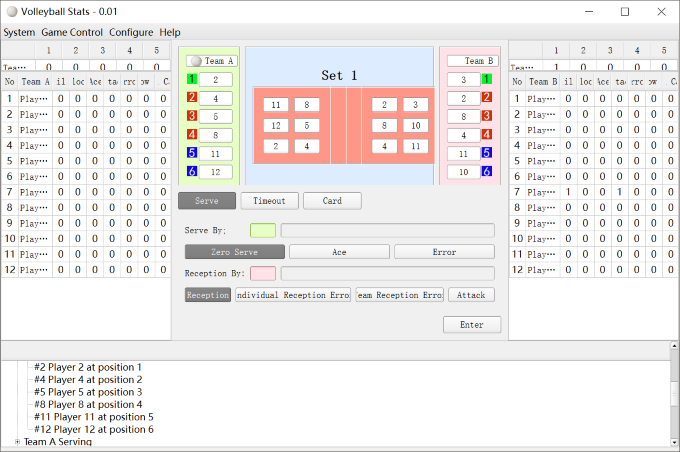Click Team B red position 2 badge
Image resolution: width=680 pixels, height=452 pixels.
[486, 98]
